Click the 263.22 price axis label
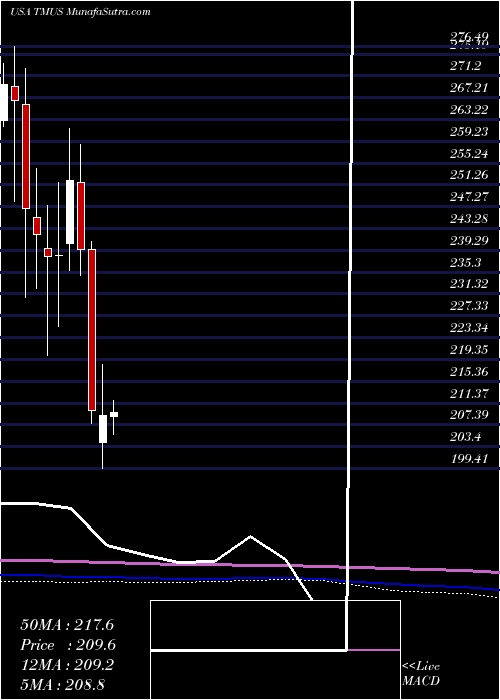The image size is (500, 700). [x=468, y=110]
